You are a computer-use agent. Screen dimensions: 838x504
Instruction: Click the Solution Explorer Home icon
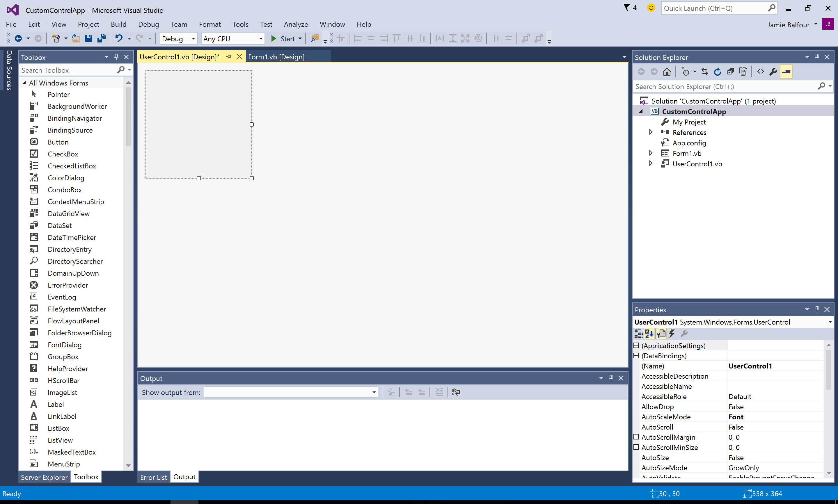point(666,72)
